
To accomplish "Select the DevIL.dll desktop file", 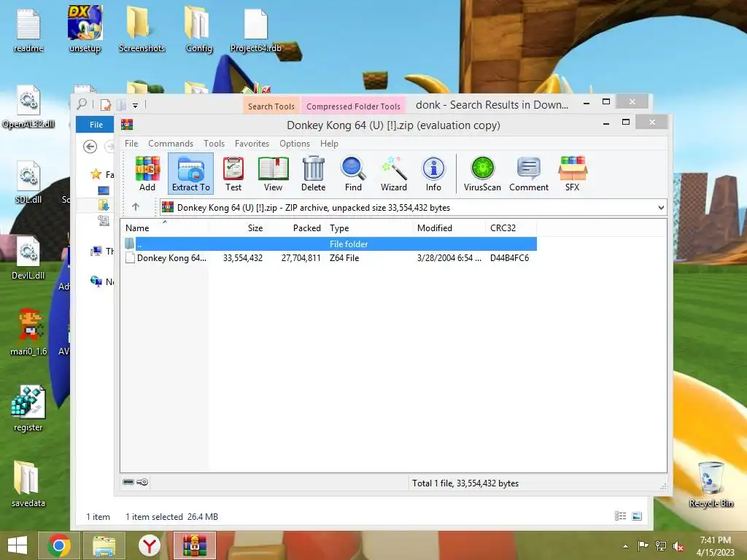I will tap(28, 258).
